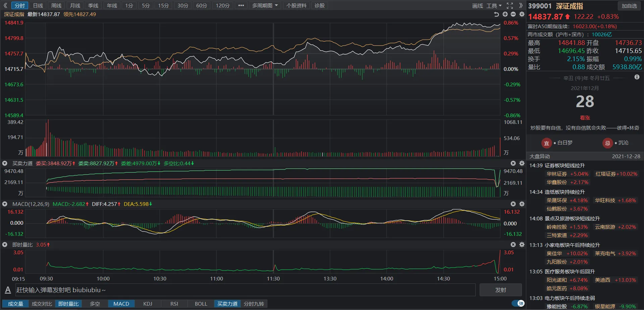
Task: Open the 工具 dropdown menu
Action: [x=494, y=6]
